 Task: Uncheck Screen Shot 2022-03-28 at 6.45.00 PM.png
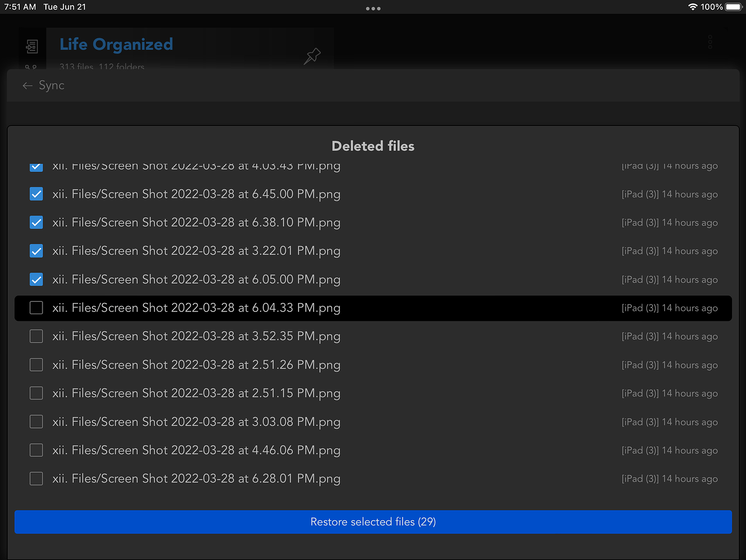click(36, 194)
